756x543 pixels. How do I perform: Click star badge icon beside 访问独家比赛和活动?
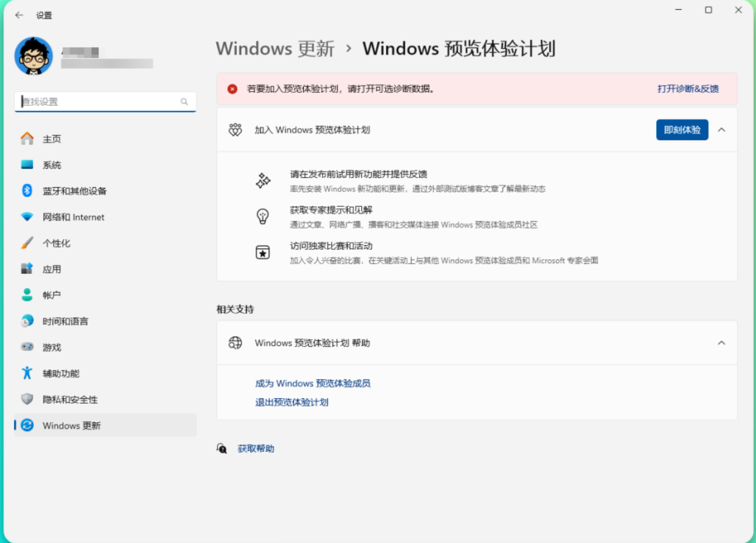click(263, 253)
